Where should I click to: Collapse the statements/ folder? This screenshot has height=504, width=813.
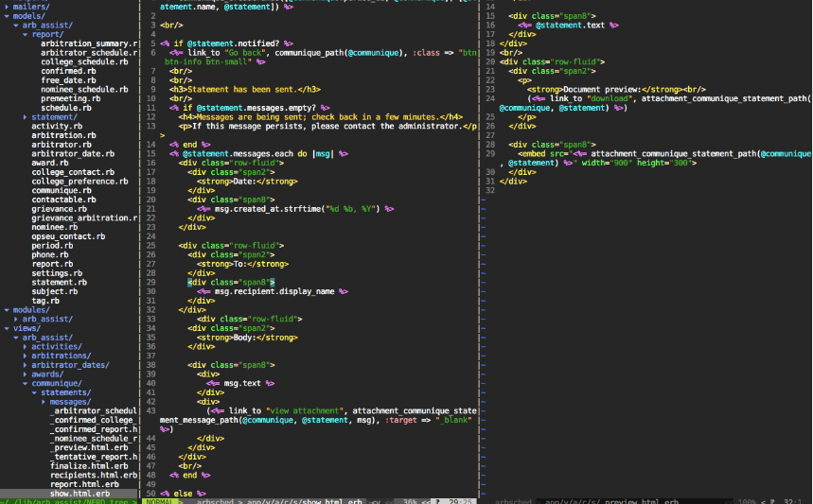pyautogui.click(x=34, y=392)
